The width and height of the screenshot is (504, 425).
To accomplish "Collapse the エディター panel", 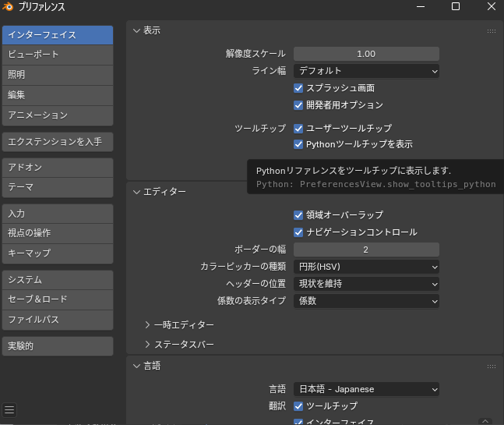I will click(136, 192).
